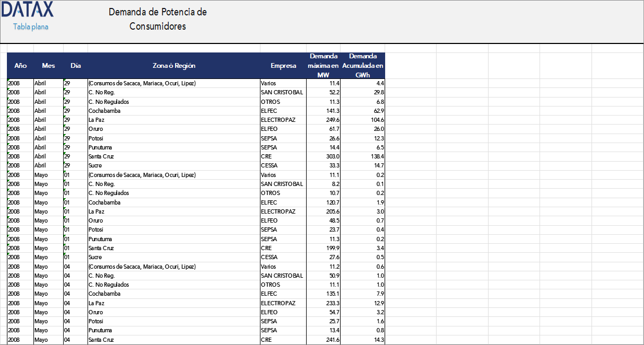Click the 8.2 demand cell
The width and height of the screenshot is (644, 345).
(x=324, y=184)
